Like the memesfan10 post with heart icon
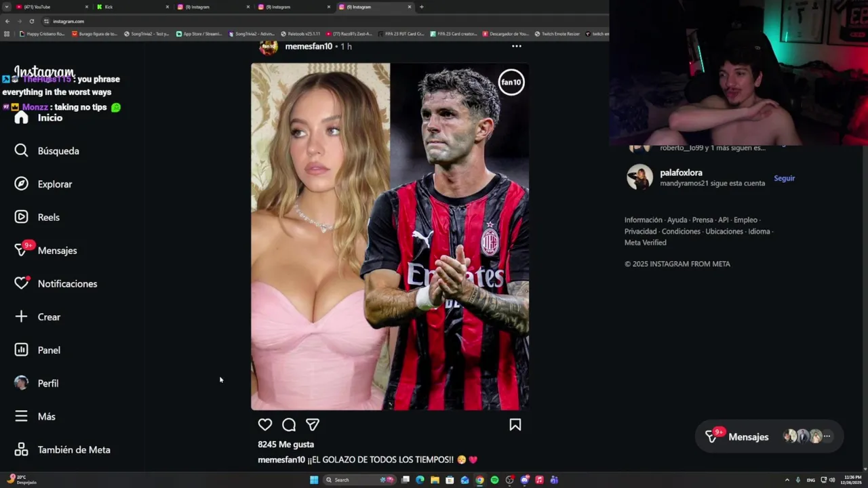868x488 pixels. pyautogui.click(x=265, y=425)
